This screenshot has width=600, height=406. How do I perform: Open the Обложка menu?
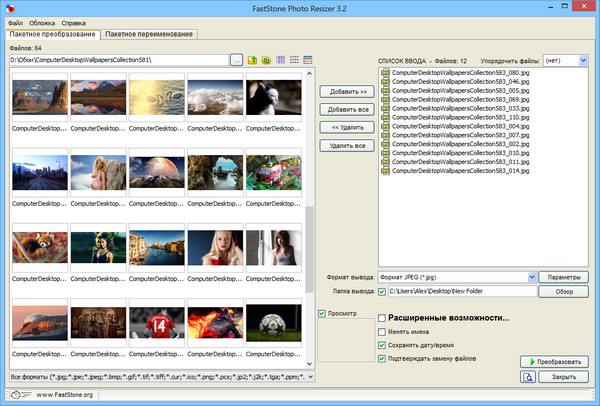(44, 21)
